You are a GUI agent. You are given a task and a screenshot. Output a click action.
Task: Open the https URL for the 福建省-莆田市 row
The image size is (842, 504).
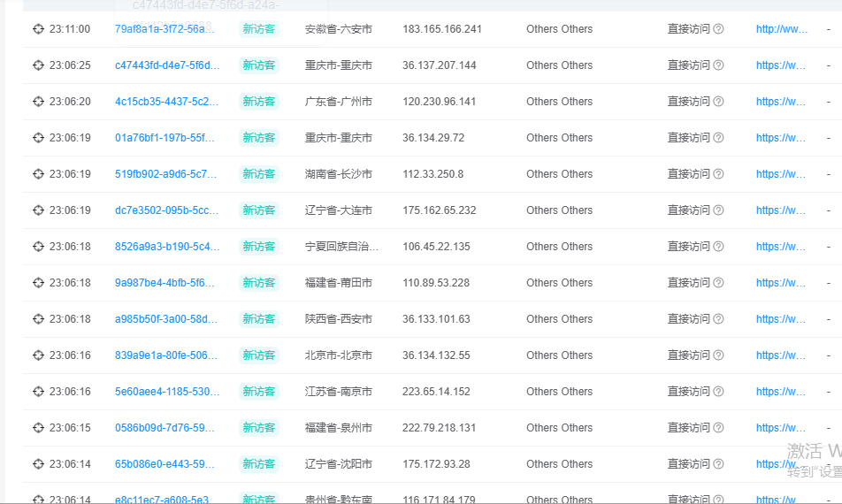(x=780, y=283)
